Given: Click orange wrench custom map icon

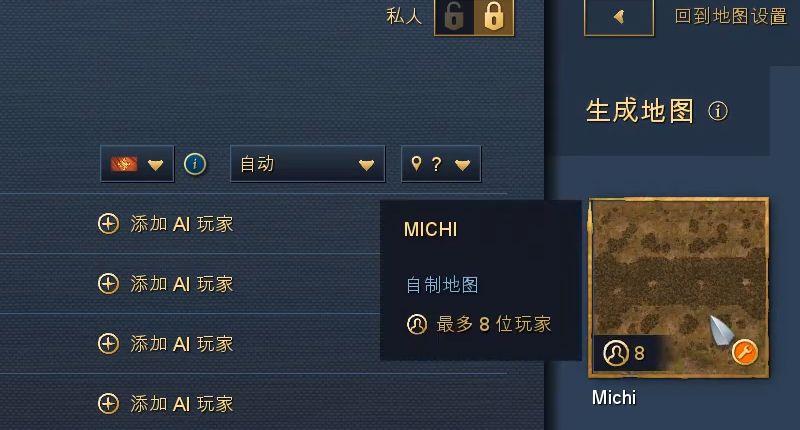Looking at the screenshot, I should tap(745, 352).
